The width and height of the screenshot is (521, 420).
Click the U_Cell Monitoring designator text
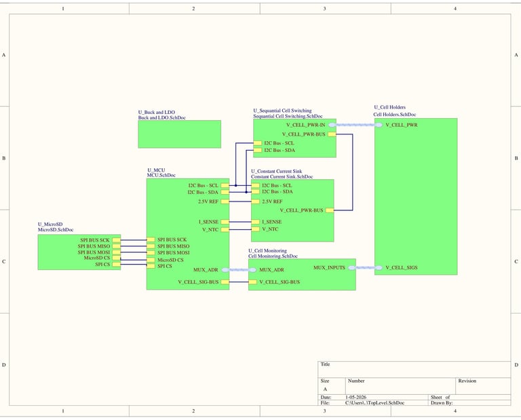(267, 251)
